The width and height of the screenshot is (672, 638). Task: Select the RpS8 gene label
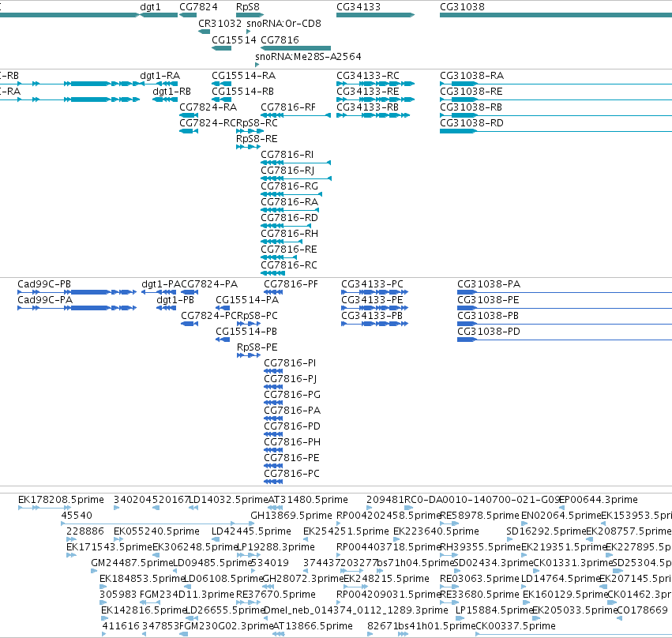point(248,7)
